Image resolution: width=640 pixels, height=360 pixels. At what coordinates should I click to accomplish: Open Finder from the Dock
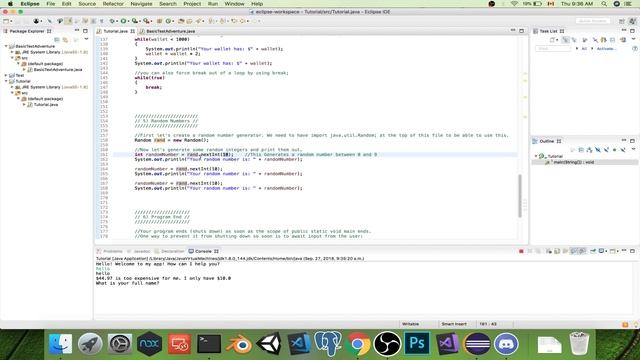pos(60,344)
